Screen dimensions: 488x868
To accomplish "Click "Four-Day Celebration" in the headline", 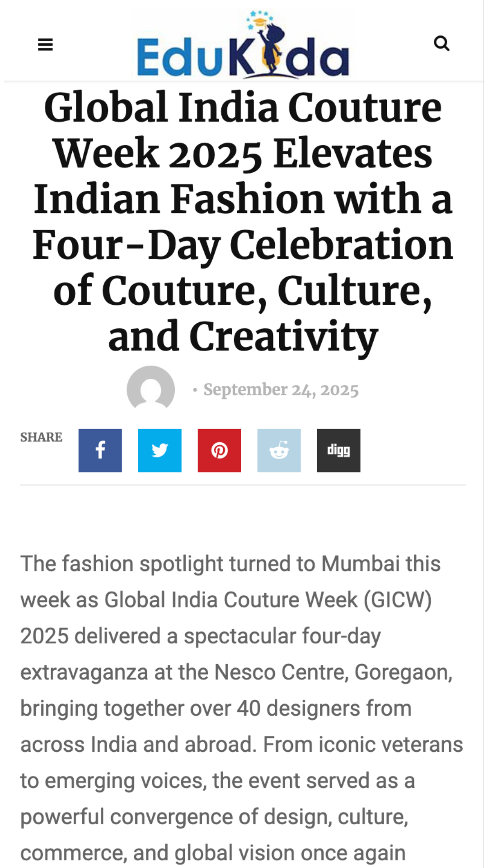I will pos(243,245).
